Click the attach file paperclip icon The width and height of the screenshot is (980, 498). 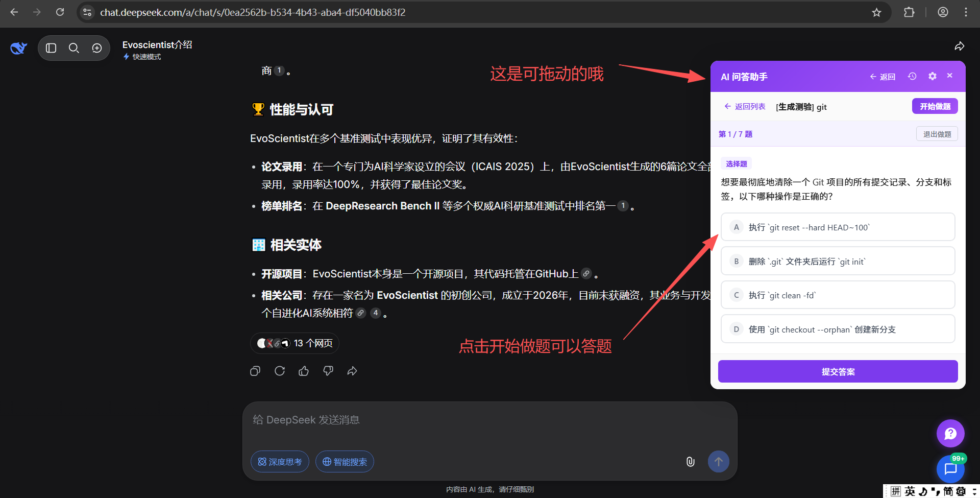690,462
